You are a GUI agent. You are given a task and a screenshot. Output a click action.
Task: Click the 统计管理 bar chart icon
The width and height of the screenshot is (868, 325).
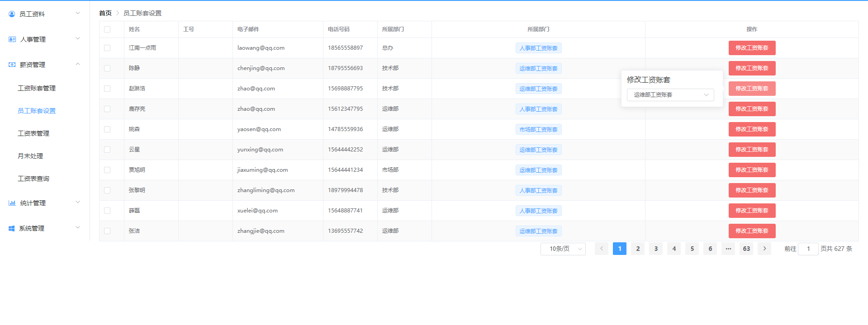tap(12, 203)
